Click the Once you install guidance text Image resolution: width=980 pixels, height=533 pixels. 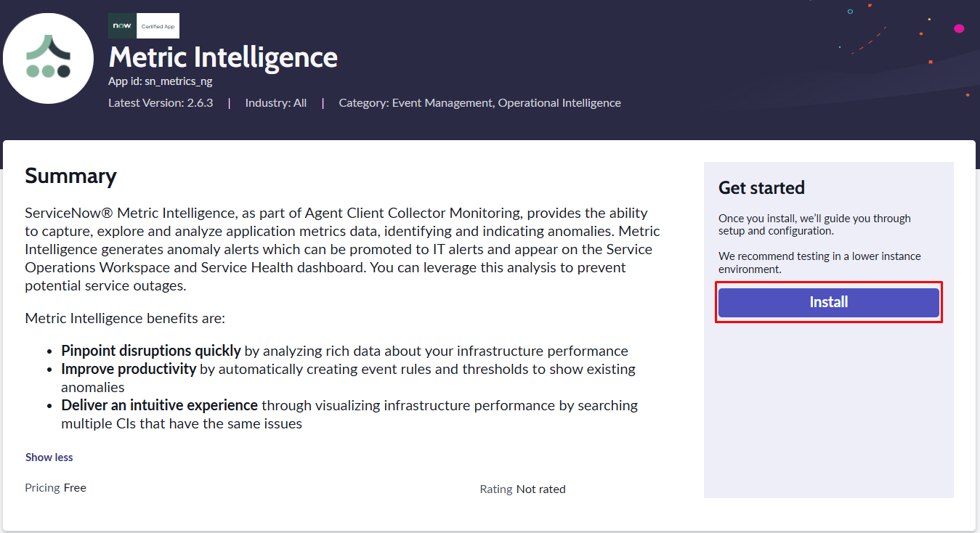(x=814, y=224)
